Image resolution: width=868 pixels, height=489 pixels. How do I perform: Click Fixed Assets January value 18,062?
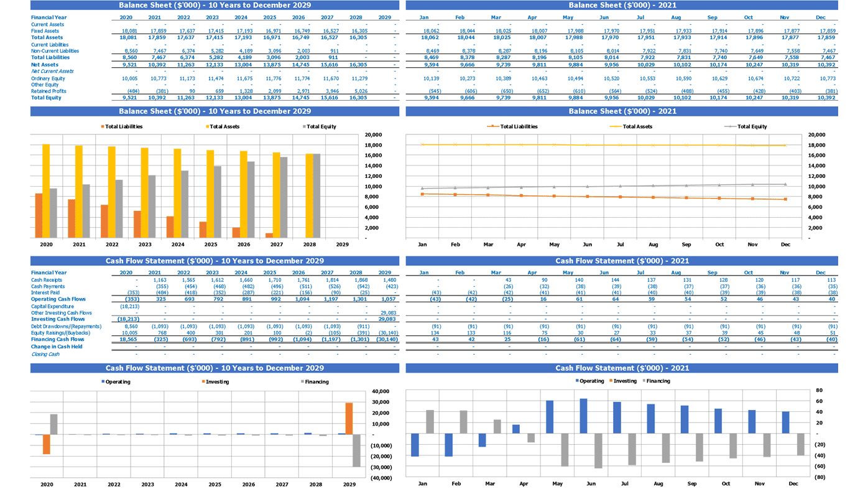(432, 30)
